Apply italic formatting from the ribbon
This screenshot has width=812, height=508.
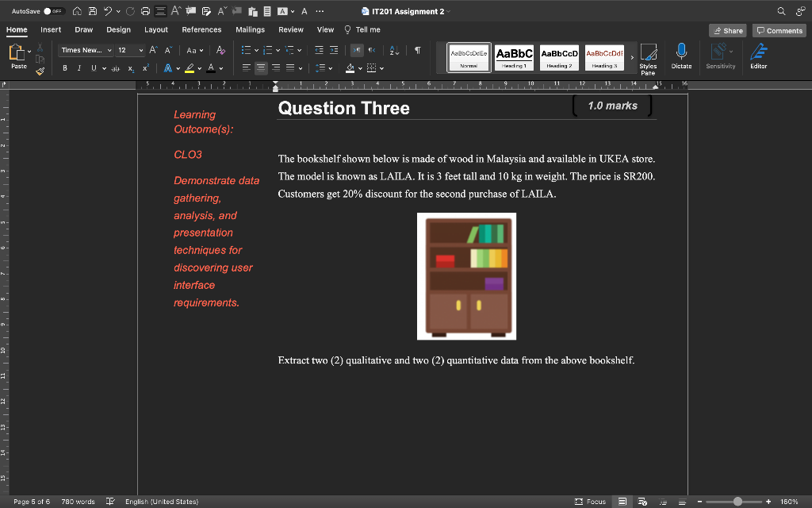79,68
